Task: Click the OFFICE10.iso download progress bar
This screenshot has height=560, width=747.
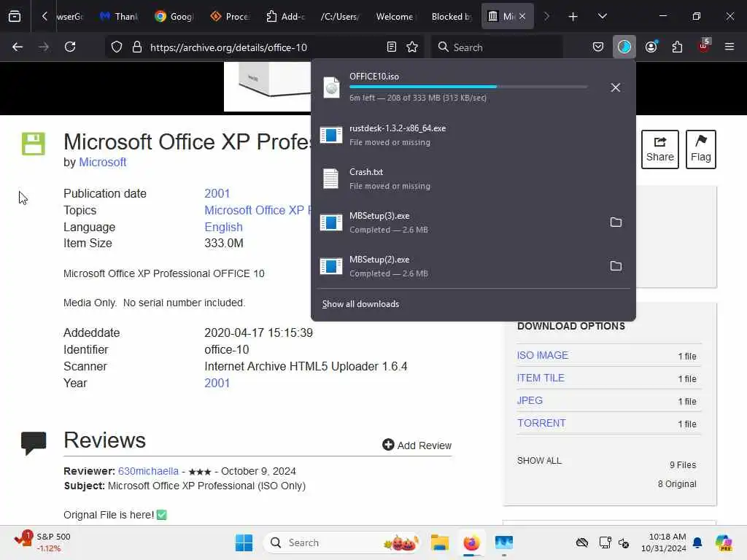Action: 468,87
